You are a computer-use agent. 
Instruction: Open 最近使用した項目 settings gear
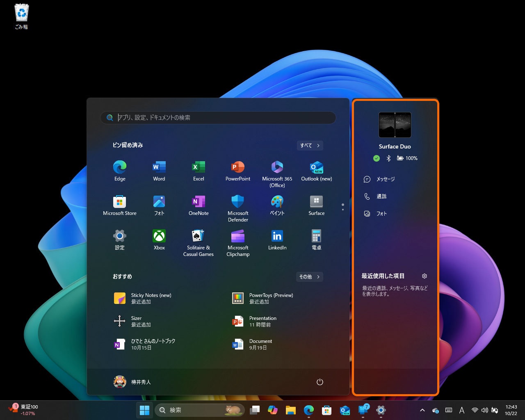point(425,276)
